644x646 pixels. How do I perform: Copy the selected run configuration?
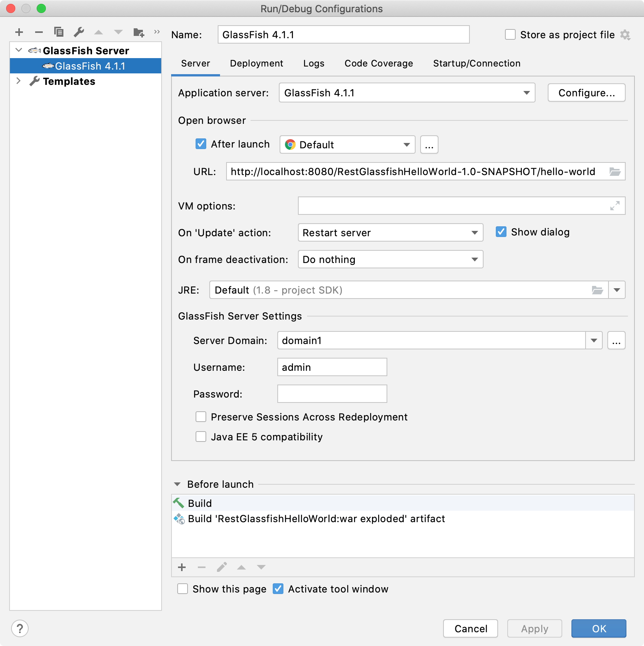(x=59, y=32)
